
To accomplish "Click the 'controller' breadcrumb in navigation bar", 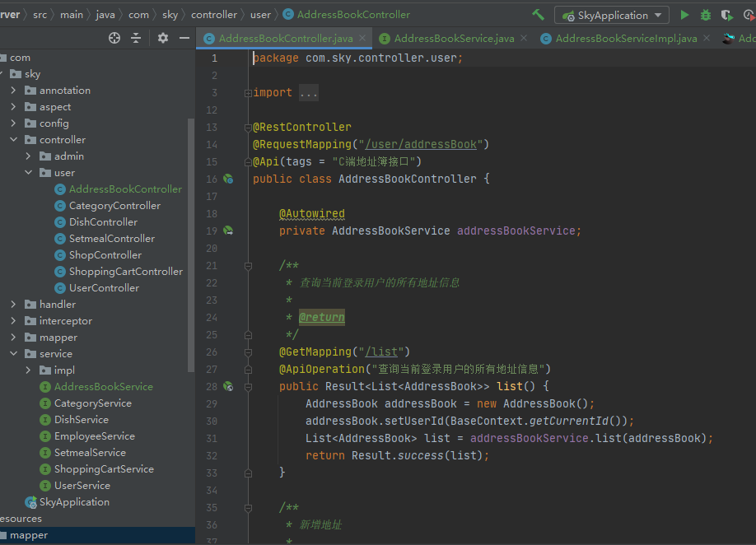I will pos(213,15).
